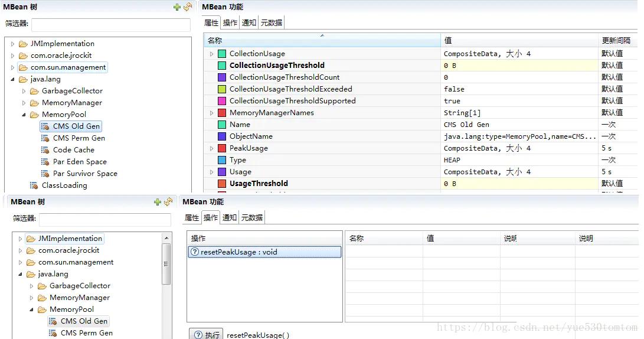
Task: Collapse java.lang node in the upper tree
Action: coord(13,79)
